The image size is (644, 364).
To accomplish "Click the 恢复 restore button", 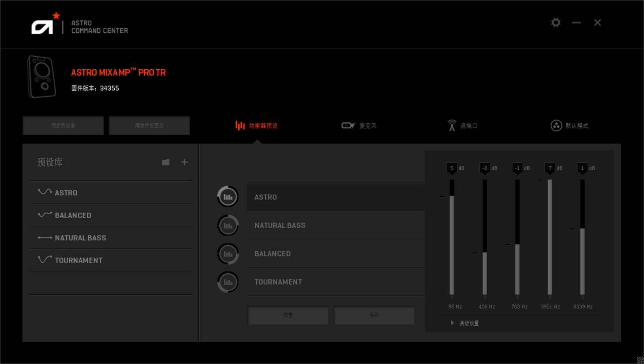I will [x=288, y=315].
